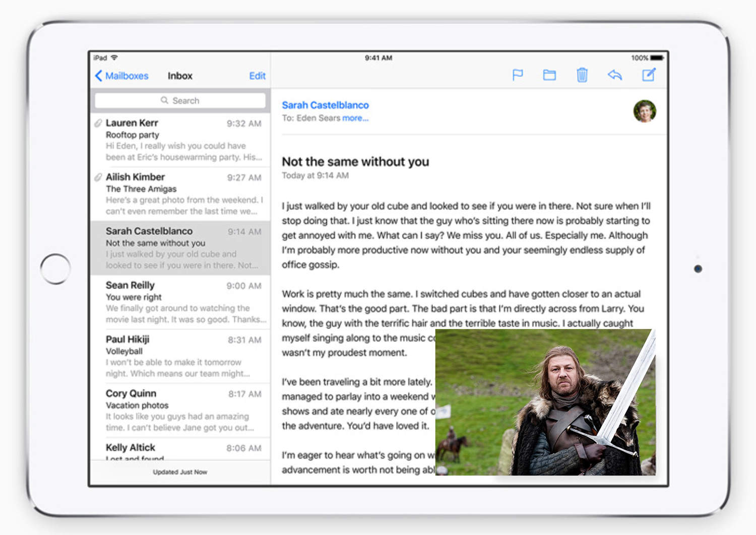This screenshot has width=756, height=535.
Task: Select Sean Reilly's email
Action: 180,301
